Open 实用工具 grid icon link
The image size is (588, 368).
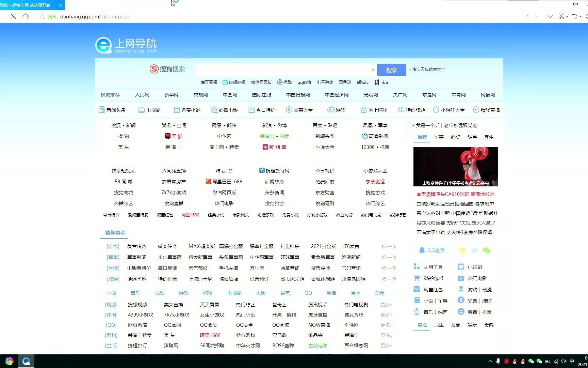click(x=428, y=267)
